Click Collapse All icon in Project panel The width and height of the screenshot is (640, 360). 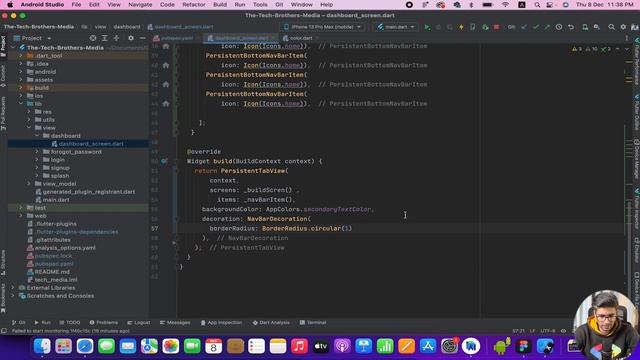click(116, 38)
